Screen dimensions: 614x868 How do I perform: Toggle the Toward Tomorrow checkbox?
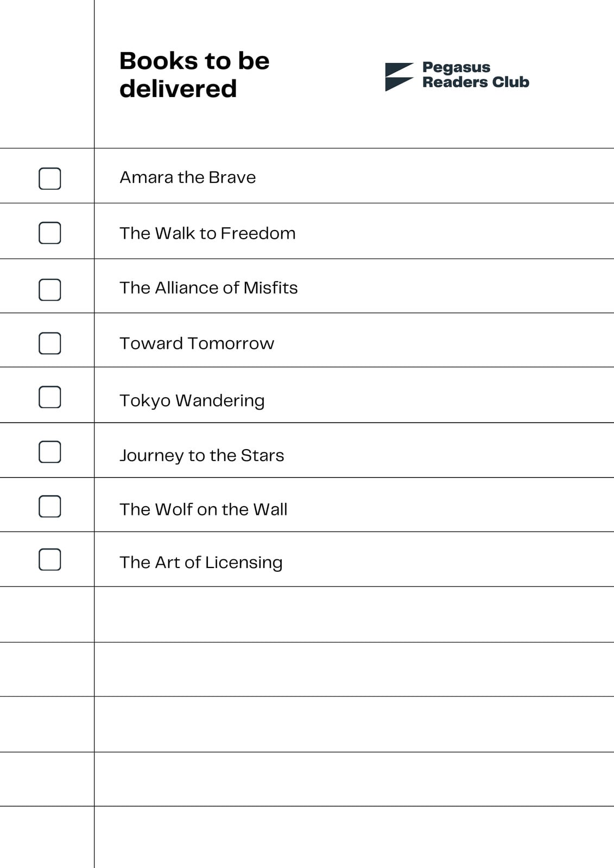(50, 343)
